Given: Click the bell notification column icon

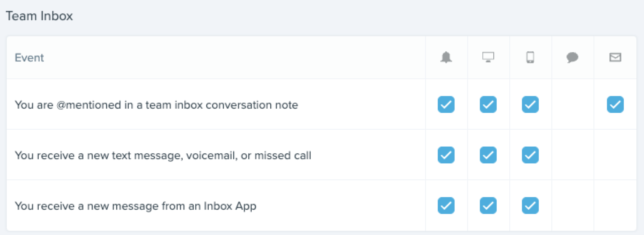Looking at the screenshot, I should click(446, 57).
